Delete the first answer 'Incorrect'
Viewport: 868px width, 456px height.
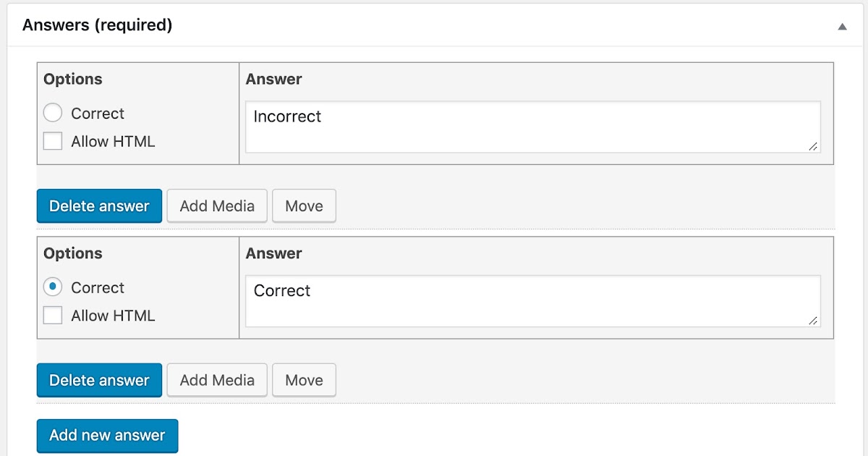click(x=99, y=206)
